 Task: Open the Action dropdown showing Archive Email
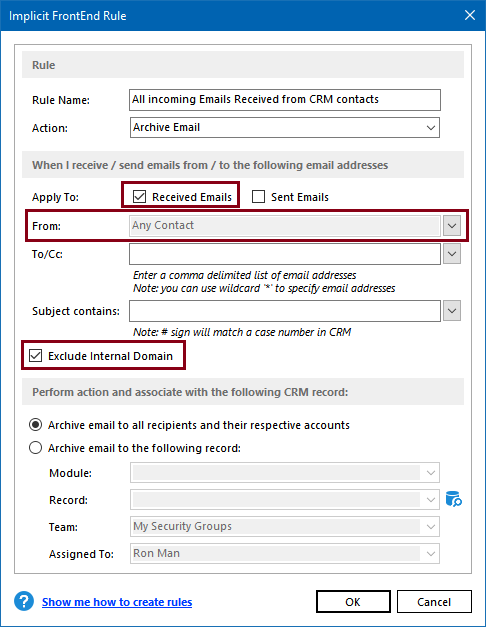click(285, 128)
